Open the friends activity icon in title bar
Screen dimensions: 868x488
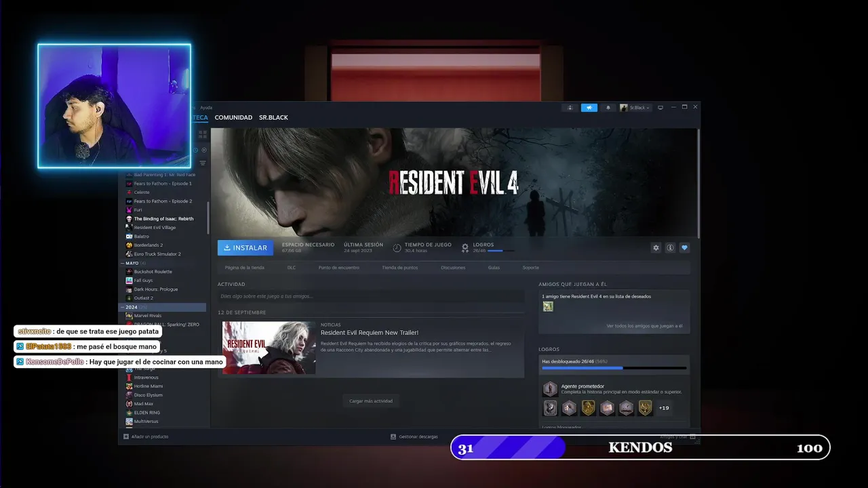click(570, 108)
